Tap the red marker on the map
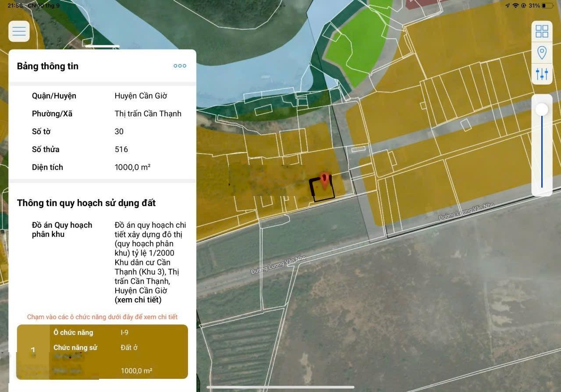Screen dimensions: 561x392 [x=324, y=180]
